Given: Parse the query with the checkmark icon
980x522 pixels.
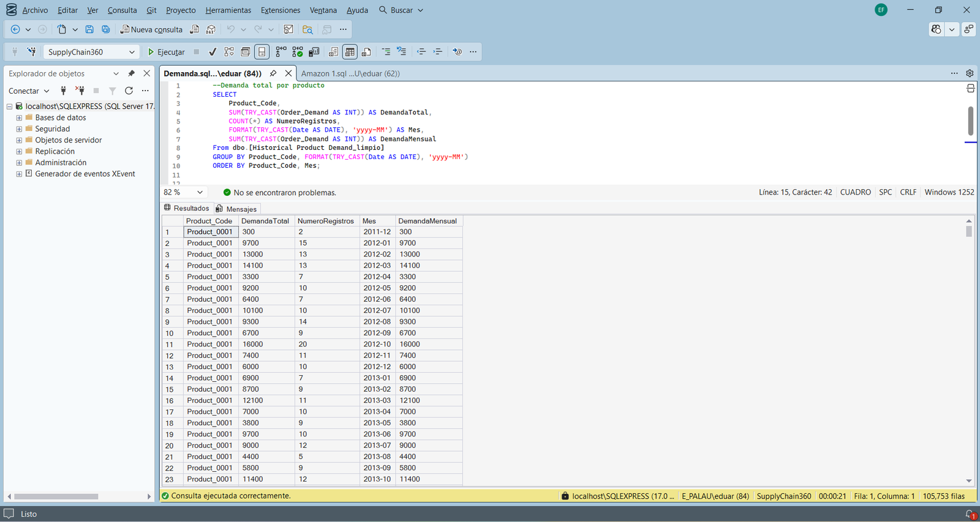Looking at the screenshot, I should (x=213, y=52).
